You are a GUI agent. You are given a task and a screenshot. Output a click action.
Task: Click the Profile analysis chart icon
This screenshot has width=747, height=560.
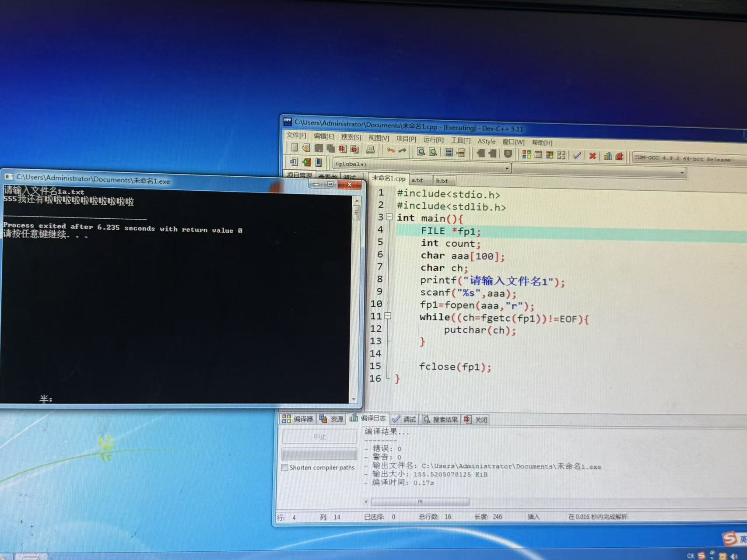[x=608, y=156]
